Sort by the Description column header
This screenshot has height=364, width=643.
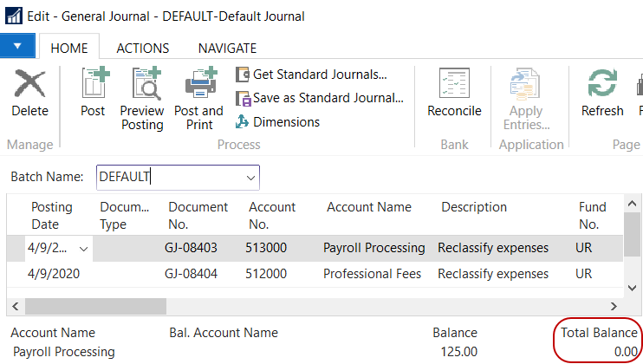(473, 207)
